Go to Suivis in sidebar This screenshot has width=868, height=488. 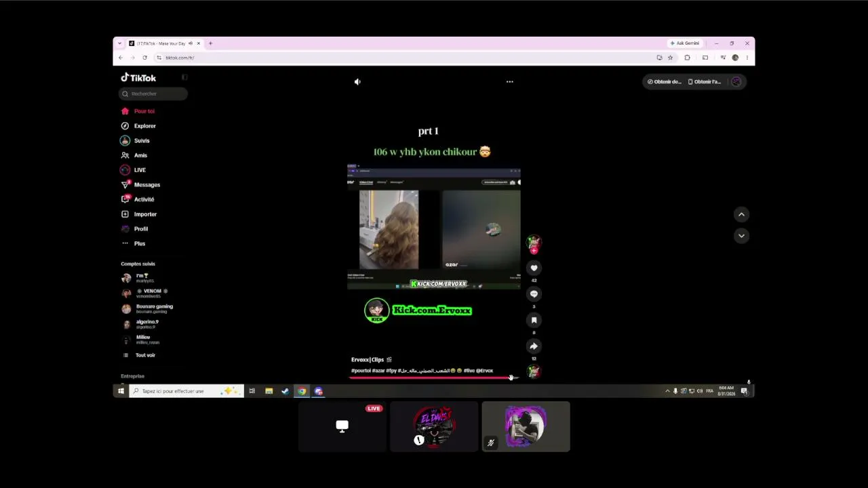(135, 140)
